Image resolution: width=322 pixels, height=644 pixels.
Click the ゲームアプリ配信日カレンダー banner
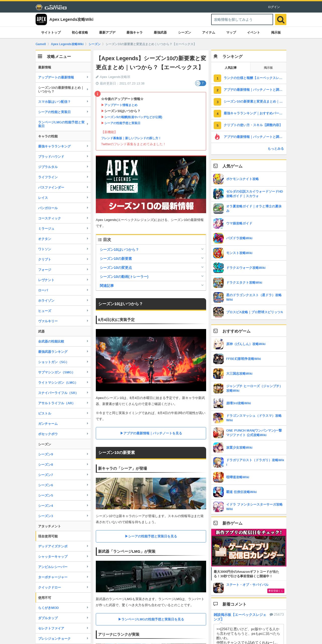[x=249, y=547]
